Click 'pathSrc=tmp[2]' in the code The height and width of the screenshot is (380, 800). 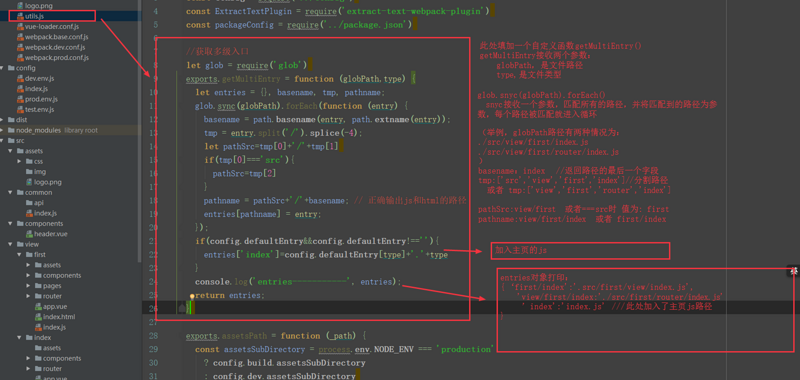[x=244, y=173]
